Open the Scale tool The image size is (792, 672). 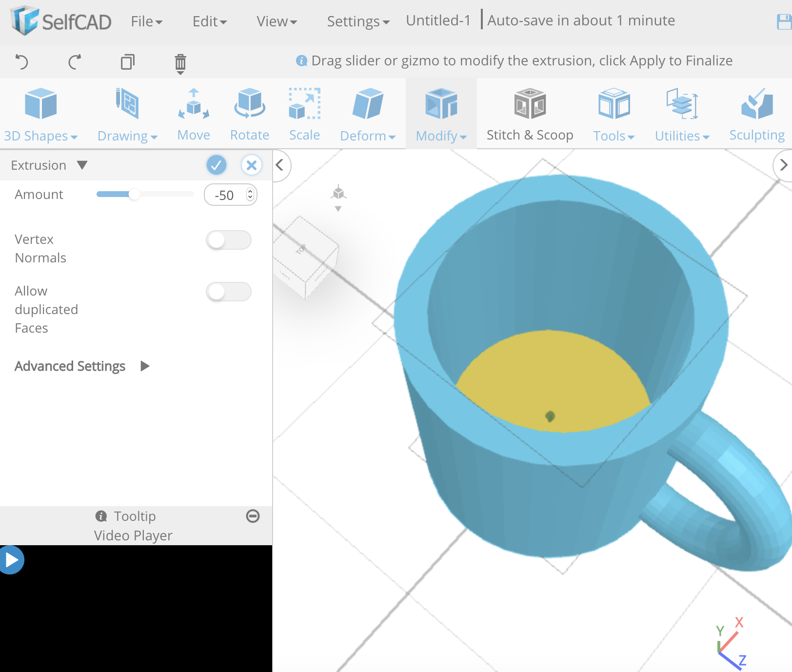click(304, 113)
